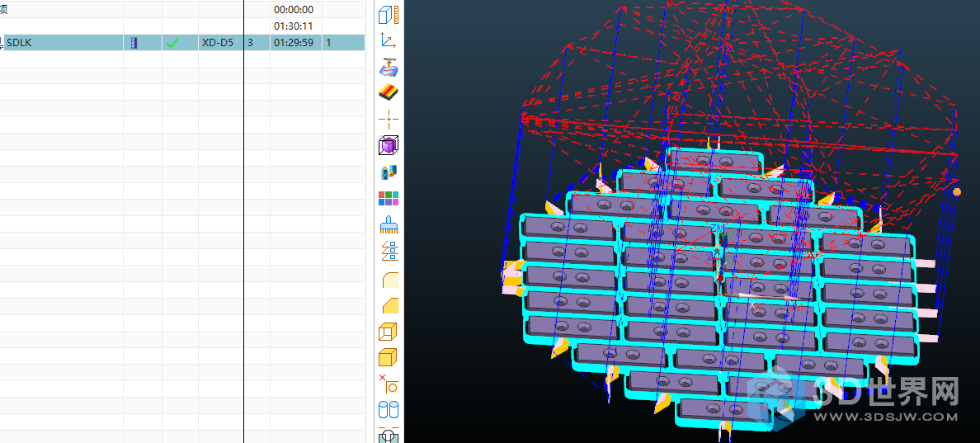Screen dimensions: 980x443
Task: Click the workplane axes icon
Action: pyautogui.click(x=389, y=41)
